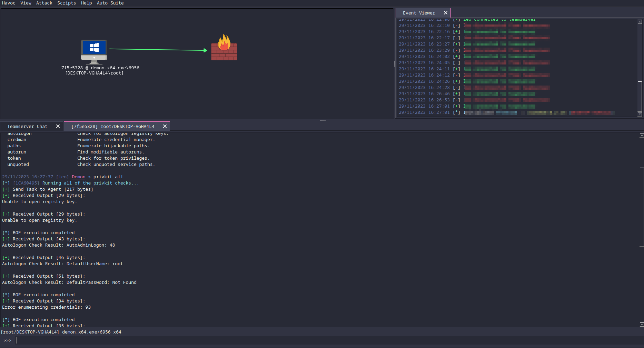The width and height of the screenshot is (644, 348).
Task: Open the Auto Suite menu
Action: pos(110,3)
